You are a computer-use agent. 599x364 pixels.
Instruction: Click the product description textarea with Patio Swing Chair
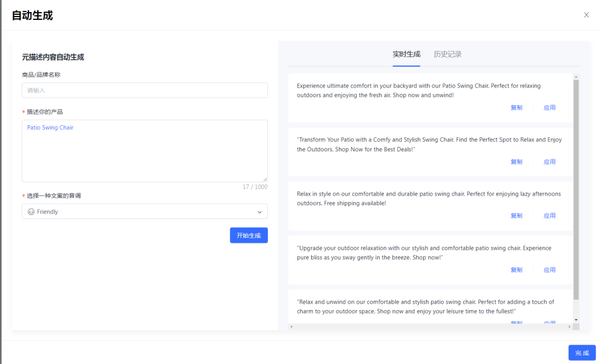[x=144, y=151]
